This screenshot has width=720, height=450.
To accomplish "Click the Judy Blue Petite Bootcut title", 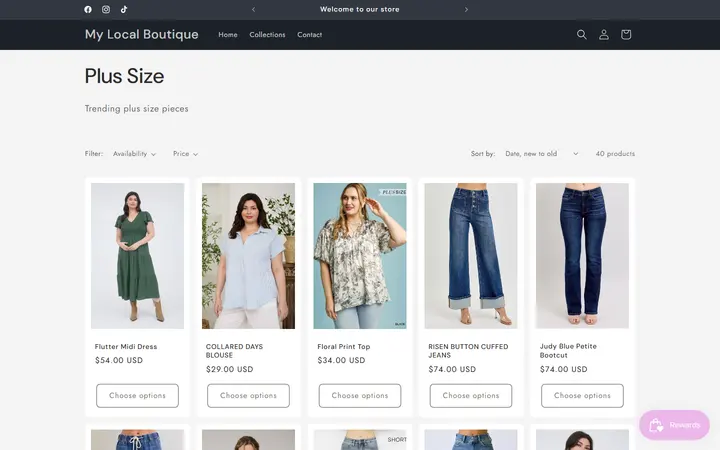I will click(x=568, y=351).
